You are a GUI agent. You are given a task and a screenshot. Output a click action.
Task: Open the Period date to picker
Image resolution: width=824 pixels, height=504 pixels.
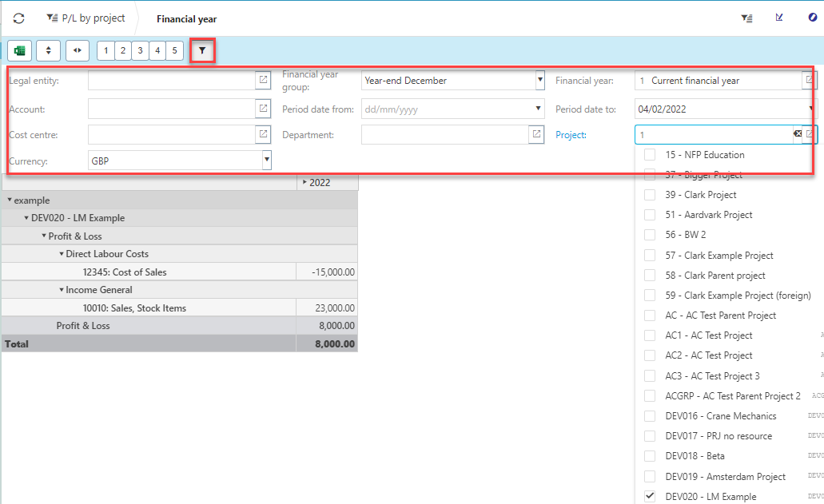click(813, 109)
